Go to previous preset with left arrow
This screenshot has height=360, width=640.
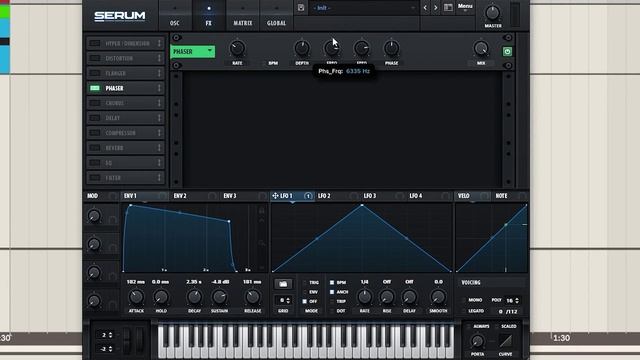tap(425, 8)
